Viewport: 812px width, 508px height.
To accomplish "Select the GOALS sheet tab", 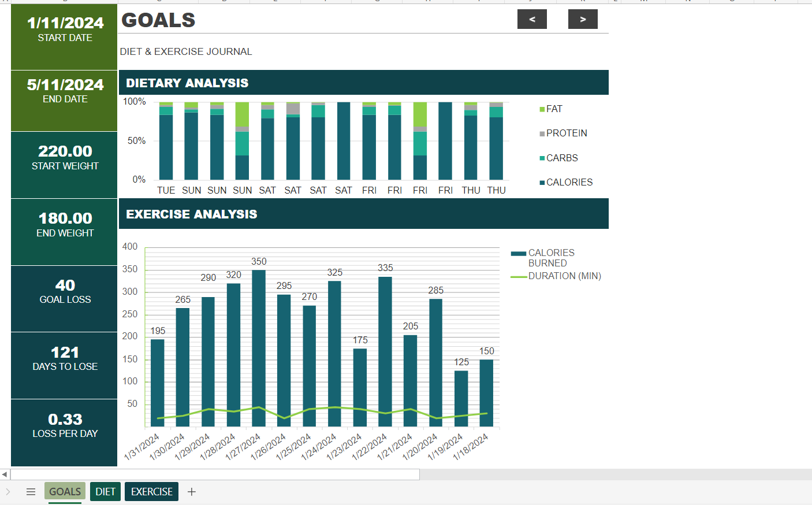I will point(64,491).
